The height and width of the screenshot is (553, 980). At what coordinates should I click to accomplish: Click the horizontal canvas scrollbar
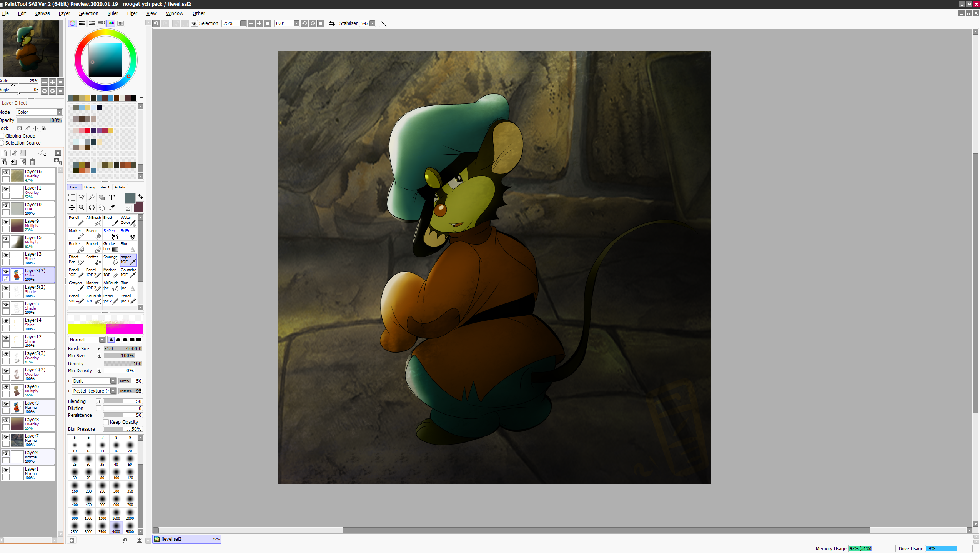pyautogui.click(x=606, y=530)
